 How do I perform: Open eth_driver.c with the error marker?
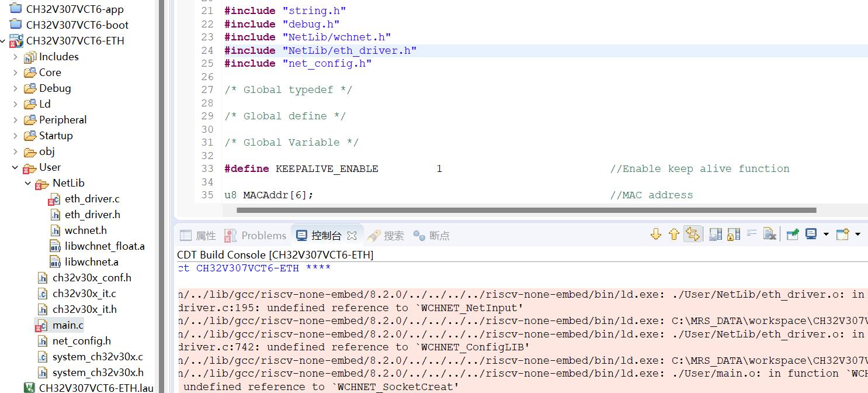(92, 199)
